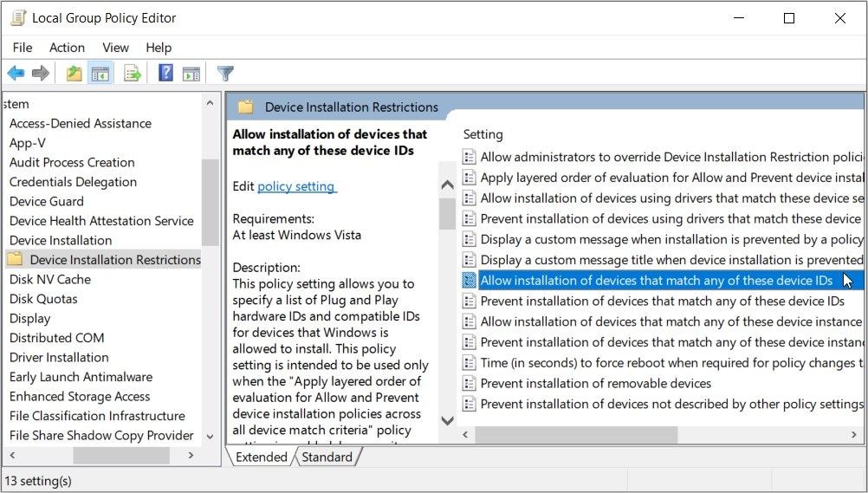
Task: Go up one level with folder icon
Action: click(74, 73)
